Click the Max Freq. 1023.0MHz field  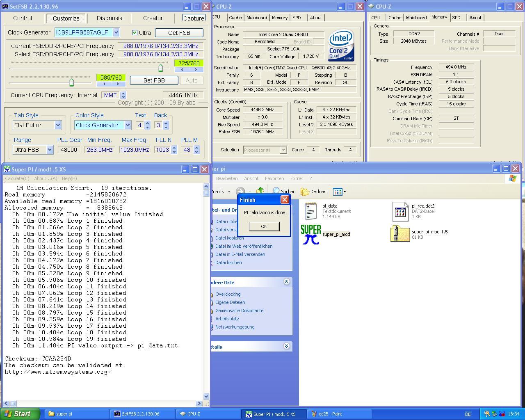(135, 150)
